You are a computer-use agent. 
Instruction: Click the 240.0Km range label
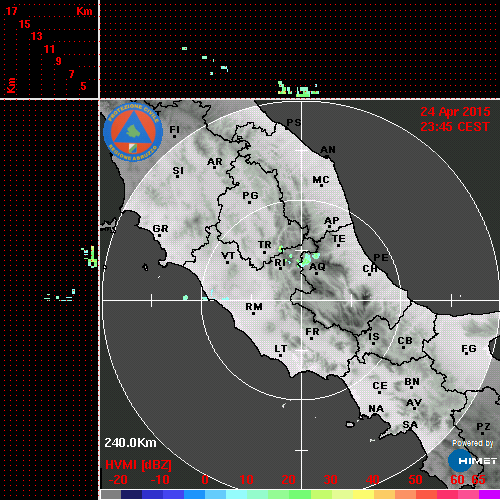[x=130, y=443]
